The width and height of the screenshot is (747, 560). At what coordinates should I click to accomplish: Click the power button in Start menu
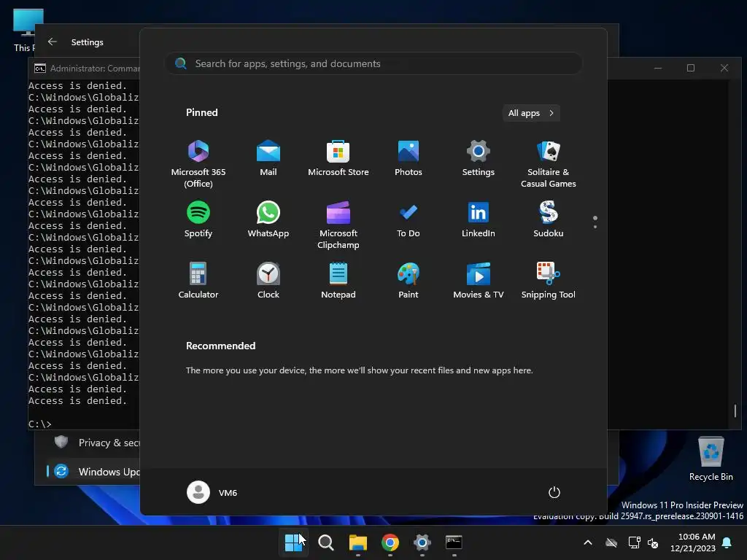point(554,492)
